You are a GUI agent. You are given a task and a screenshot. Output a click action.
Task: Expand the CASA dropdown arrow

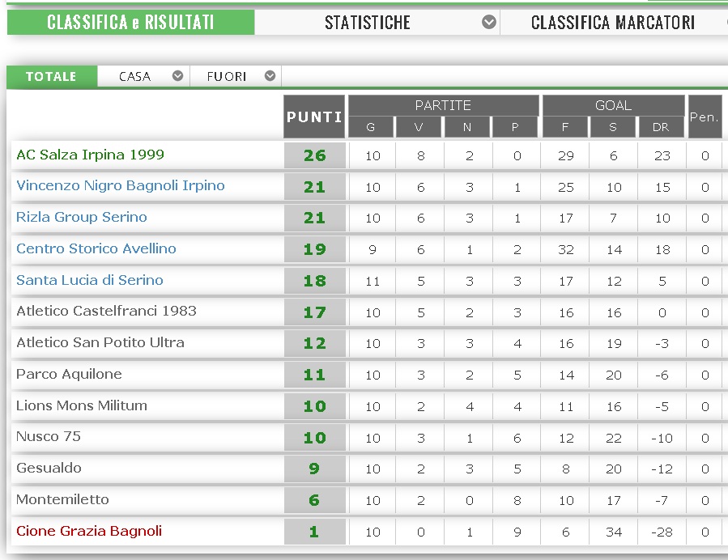[178, 76]
